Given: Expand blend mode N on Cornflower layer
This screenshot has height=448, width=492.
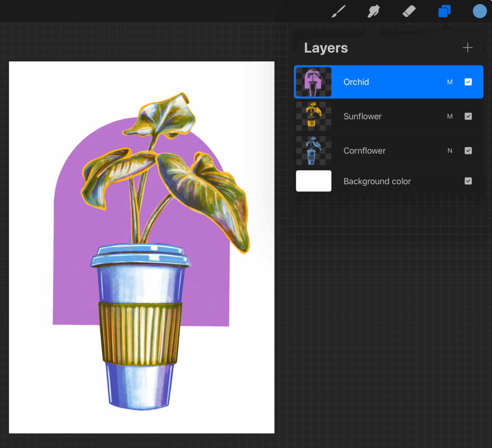Looking at the screenshot, I should [450, 150].
